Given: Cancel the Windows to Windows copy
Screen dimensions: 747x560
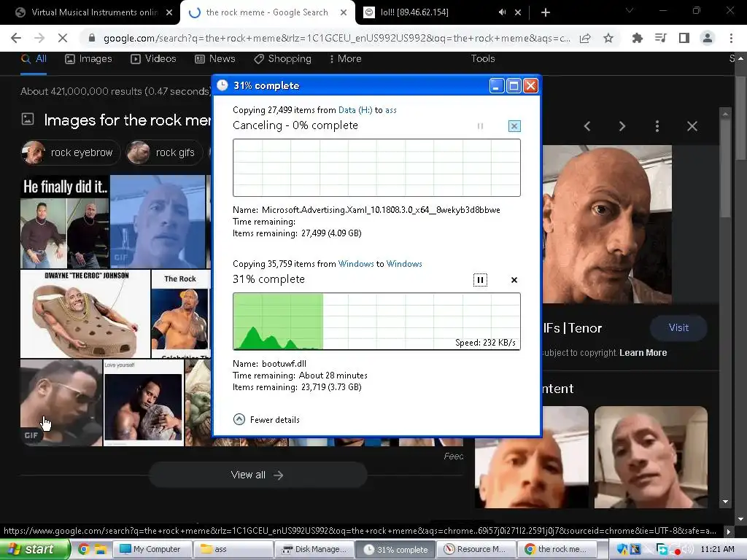Looking at the screenshot, I should (x=514, y=280).
